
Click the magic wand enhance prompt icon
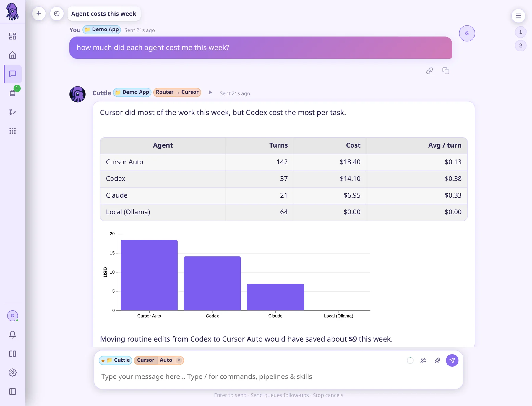pyautogui.click(x=423, y=360)
